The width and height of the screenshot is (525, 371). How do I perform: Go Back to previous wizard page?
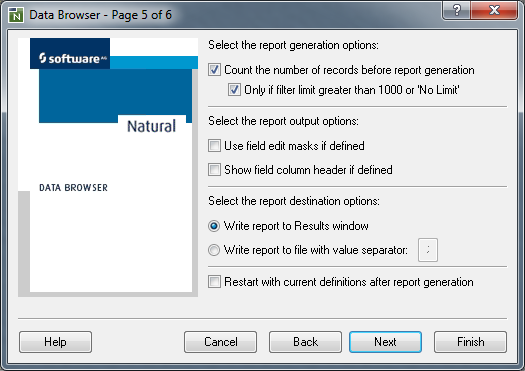pos(305,342)
